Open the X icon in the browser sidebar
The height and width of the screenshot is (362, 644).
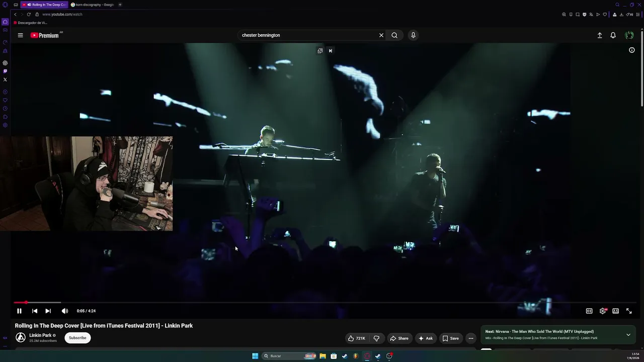(x=5, y=79)
